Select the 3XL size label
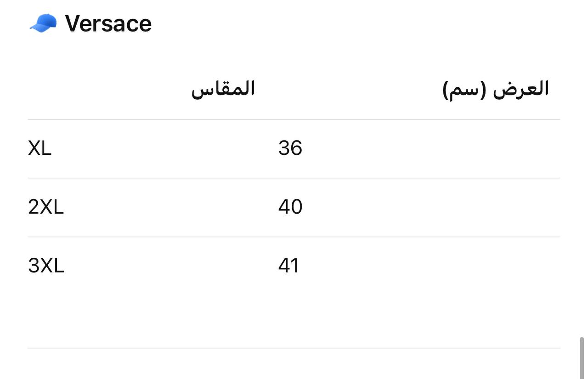 tap(46, 266)
